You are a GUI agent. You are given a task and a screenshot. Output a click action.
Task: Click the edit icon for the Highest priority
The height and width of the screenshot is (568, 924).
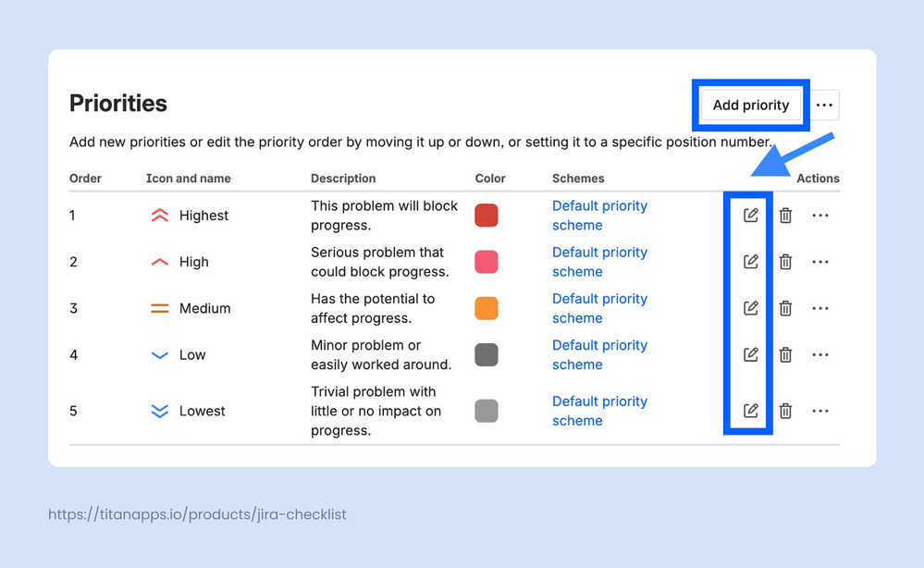(x=750, y=215)
